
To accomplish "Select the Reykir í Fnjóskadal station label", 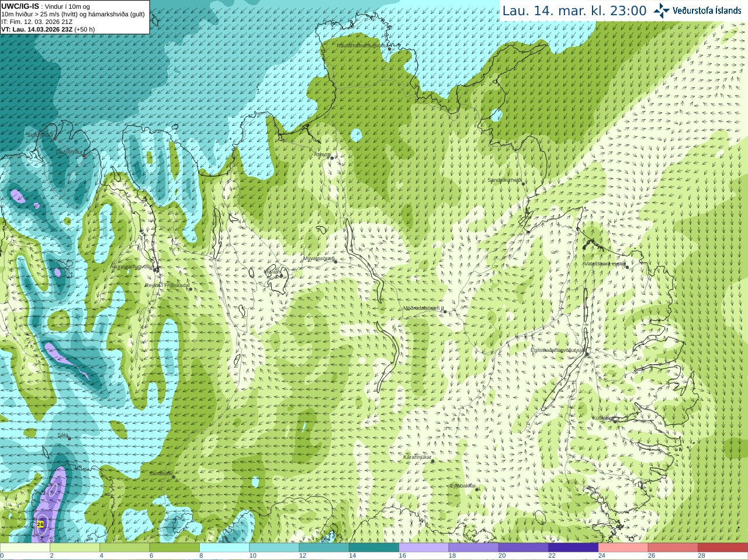I will 167,285.
